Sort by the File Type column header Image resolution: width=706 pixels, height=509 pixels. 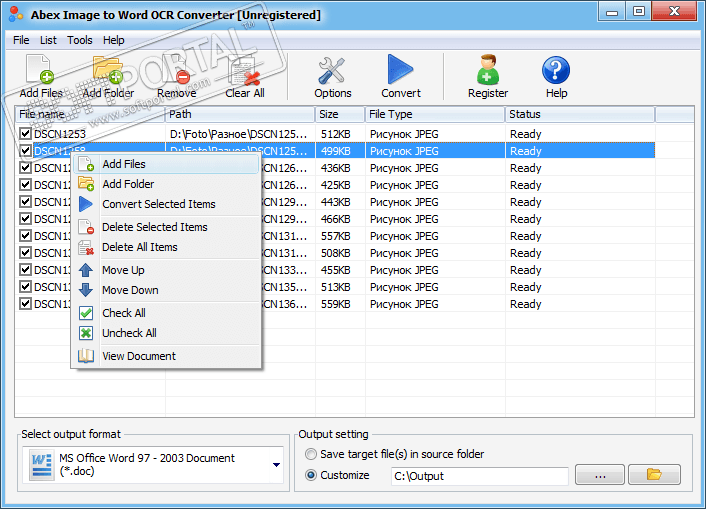435,114
